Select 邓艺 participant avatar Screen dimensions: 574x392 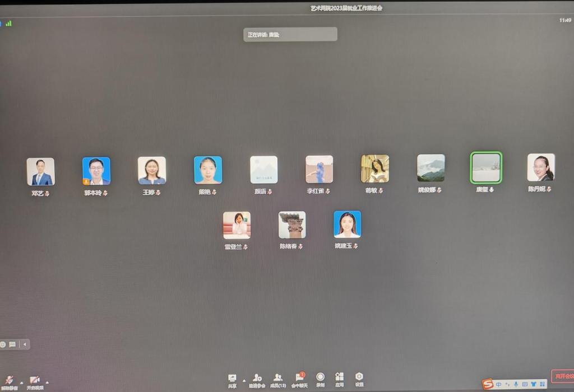click(40, 171)
